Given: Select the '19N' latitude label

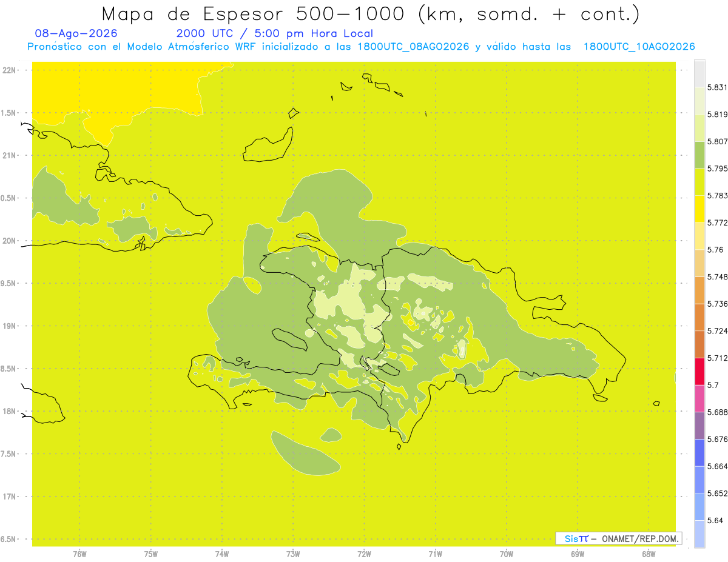Looking at the screenshot, I should 10,326.
